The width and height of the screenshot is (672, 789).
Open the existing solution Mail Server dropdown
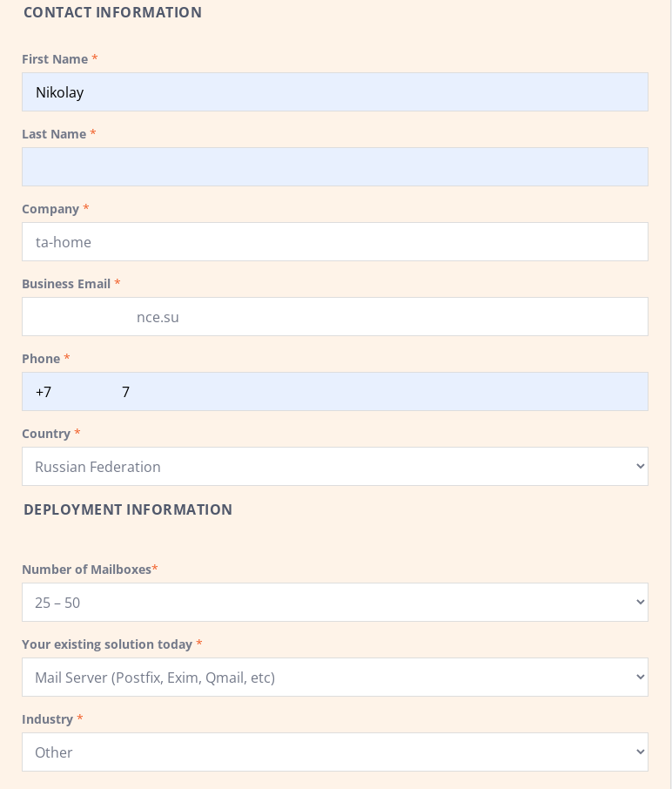pos(334,678)
